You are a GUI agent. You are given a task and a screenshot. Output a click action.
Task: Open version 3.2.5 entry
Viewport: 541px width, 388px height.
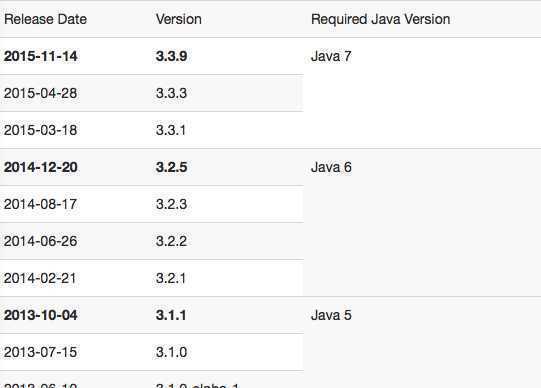point(171,167)
